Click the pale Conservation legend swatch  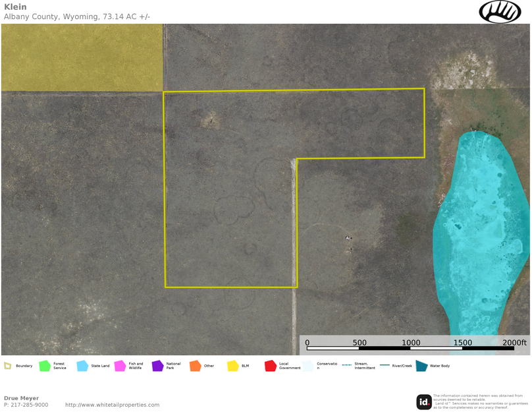[308, 366]
